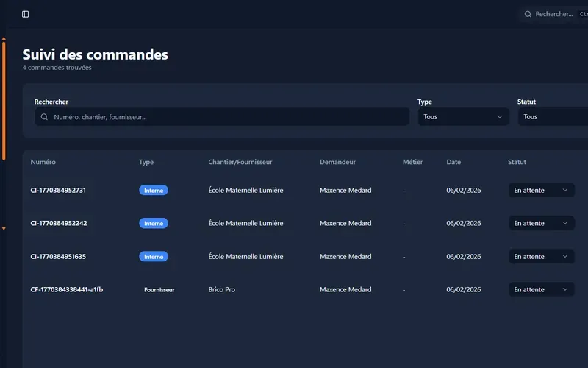
Task: Open status selector for CI-1770384951635
Action: tap(541, 256)
